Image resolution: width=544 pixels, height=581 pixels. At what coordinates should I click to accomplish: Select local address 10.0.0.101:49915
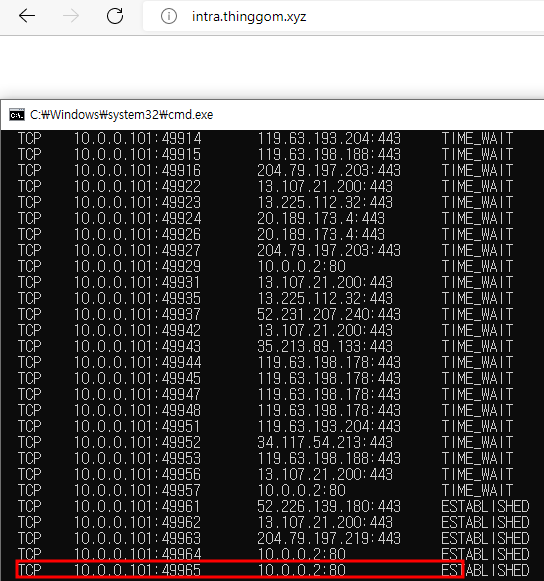coord(137,154)
